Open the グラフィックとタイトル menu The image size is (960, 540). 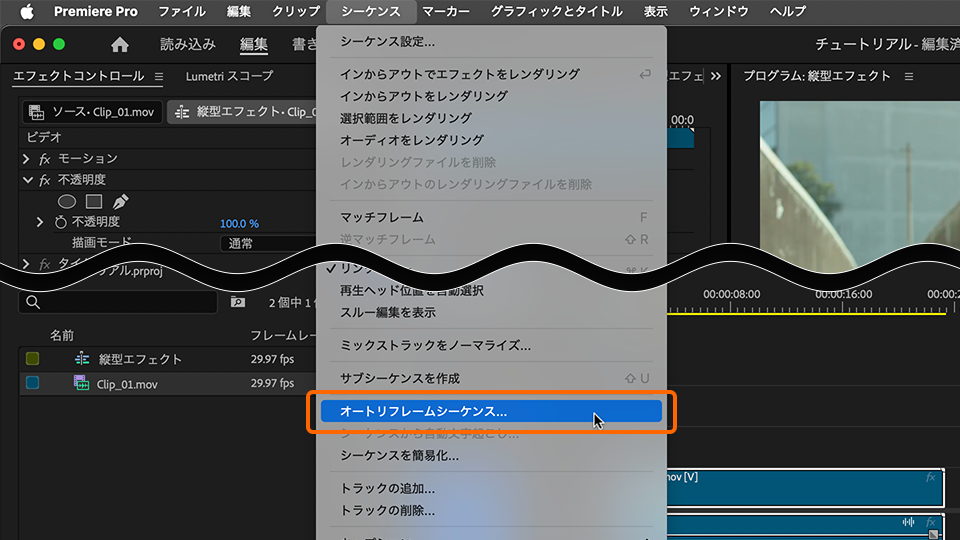point(557,12)
